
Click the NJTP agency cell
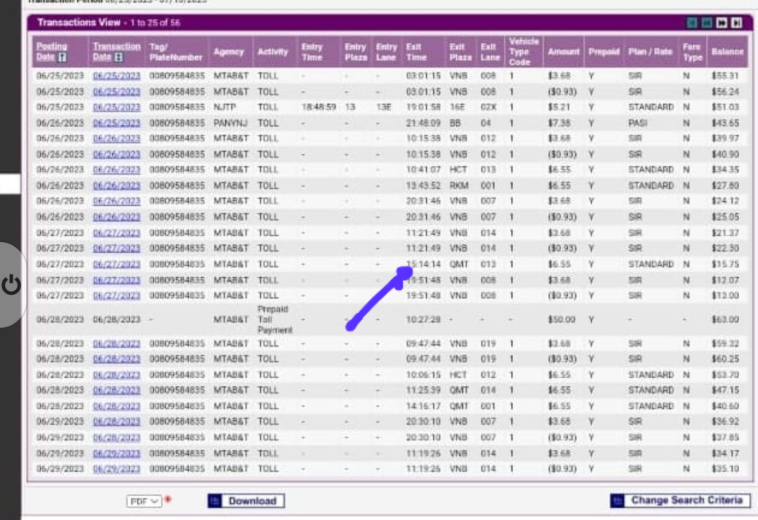tap(225, 107)
